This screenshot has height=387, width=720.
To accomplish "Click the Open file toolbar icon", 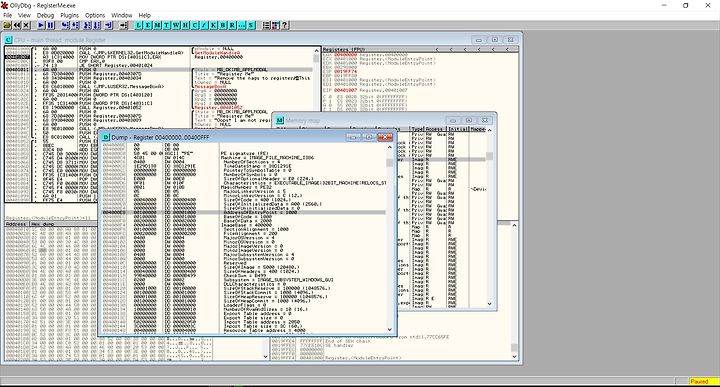I will coord(7,25).
